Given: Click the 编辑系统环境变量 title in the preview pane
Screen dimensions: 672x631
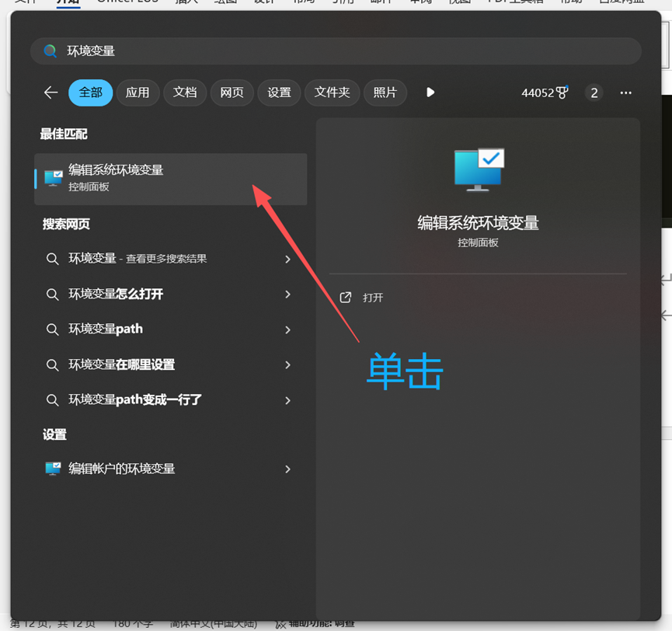Looking at the screenshot, I should point(479,223).
